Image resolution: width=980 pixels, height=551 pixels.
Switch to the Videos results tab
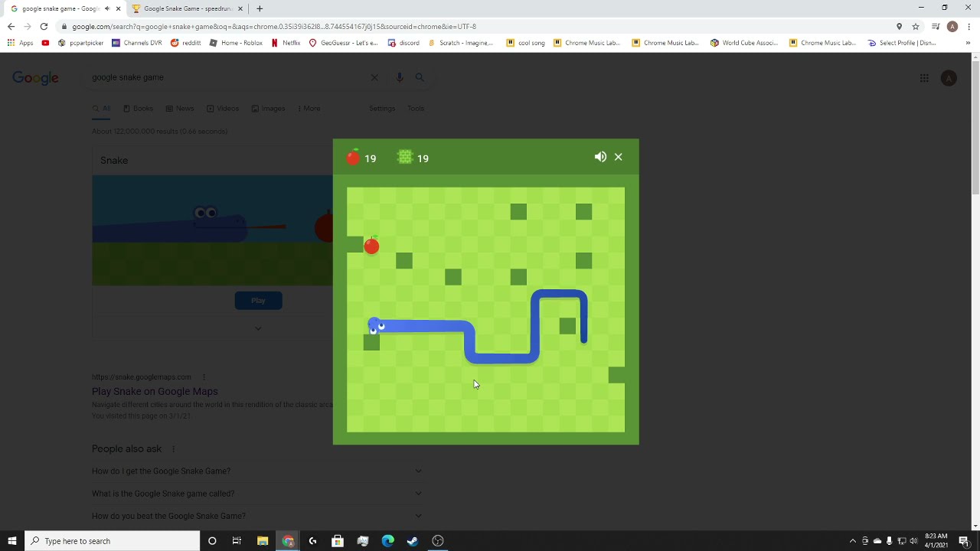pos(223,109)
